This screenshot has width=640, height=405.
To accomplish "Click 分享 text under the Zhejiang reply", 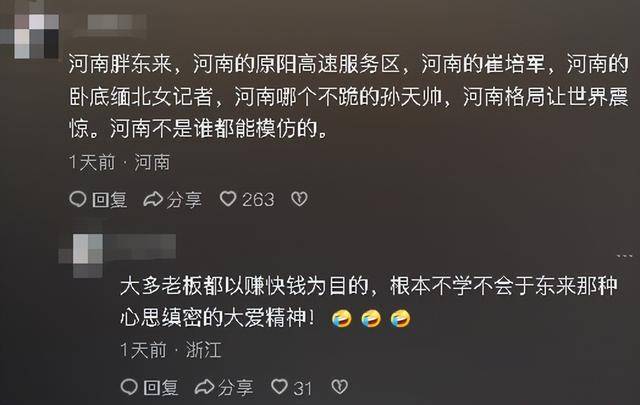I will [x=236, y=387].
